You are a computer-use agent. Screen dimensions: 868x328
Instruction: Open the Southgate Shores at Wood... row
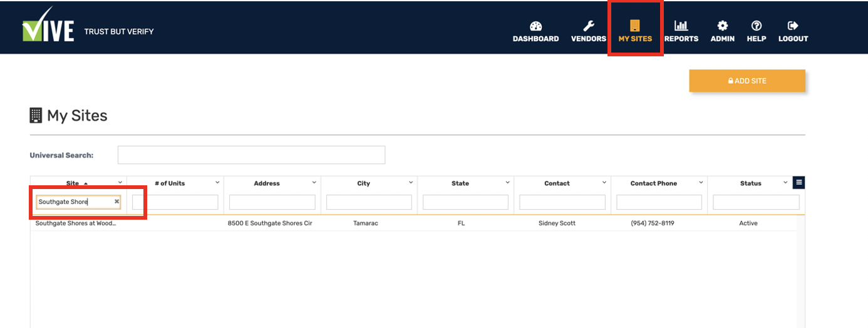(x=76, y=223)
